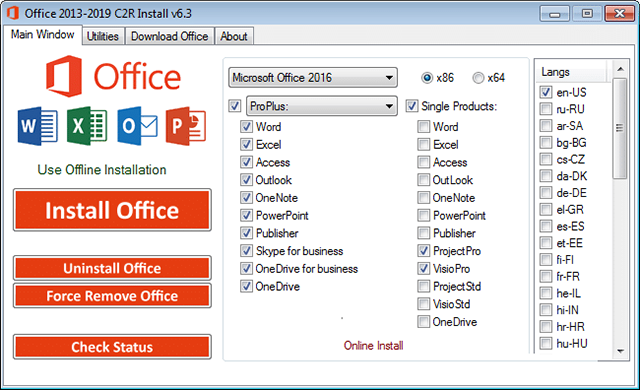Click the PowerPoint application icon

(186, 126)
